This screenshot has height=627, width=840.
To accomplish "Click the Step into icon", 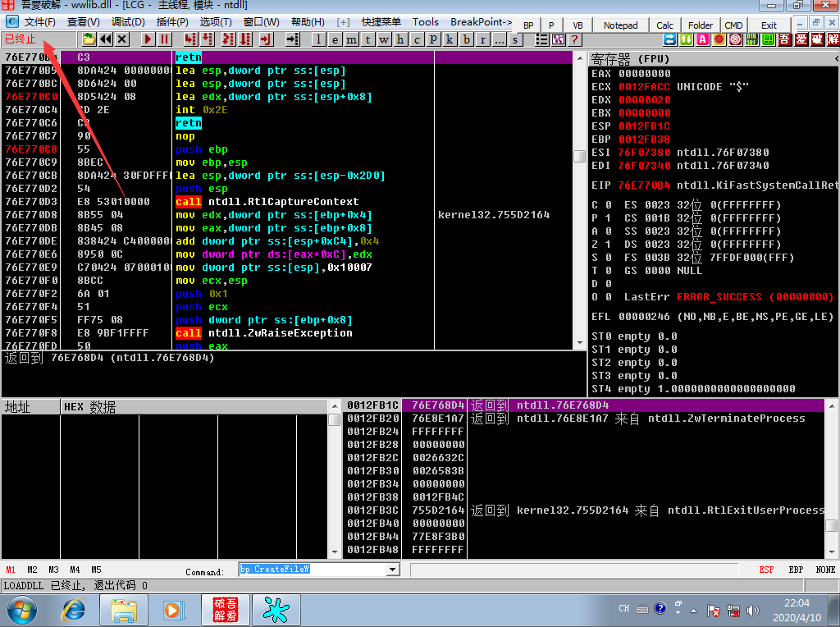I will tap(189, 39).
